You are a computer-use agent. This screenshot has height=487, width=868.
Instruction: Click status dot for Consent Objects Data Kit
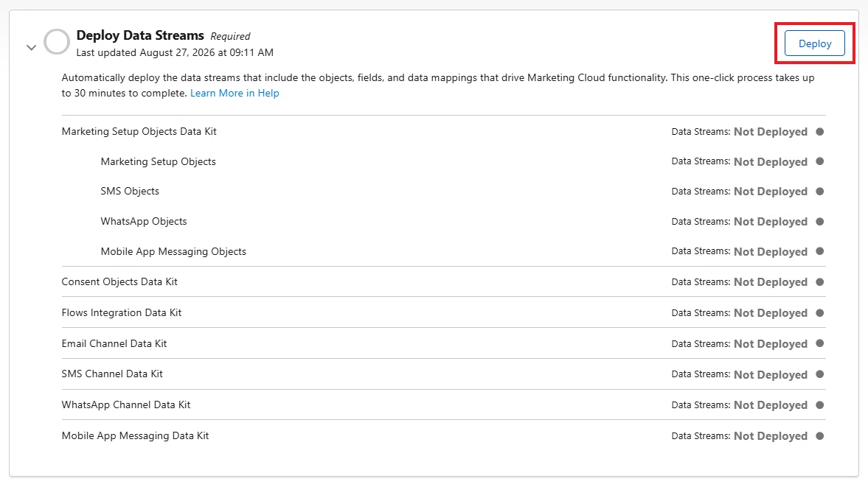point(820,282)
